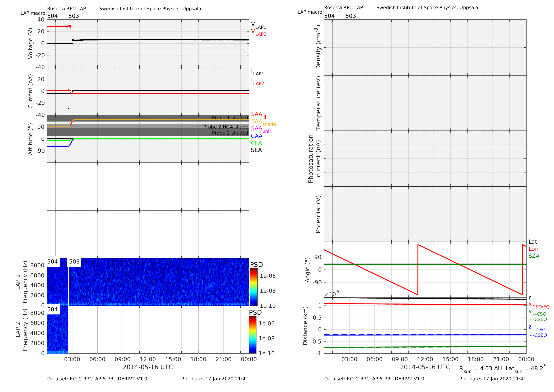Click the LAP 1 spectrogram image area
554x392 pixels.
[148, 282]
